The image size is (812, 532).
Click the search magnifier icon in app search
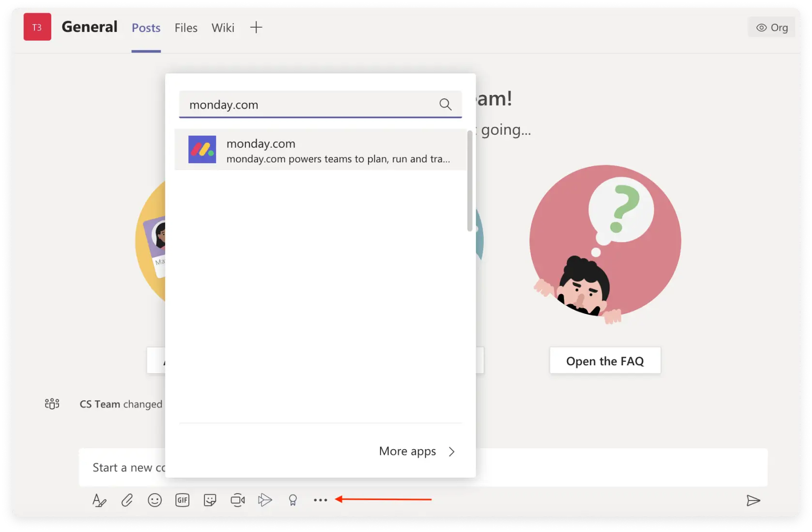tap(445, 104)
